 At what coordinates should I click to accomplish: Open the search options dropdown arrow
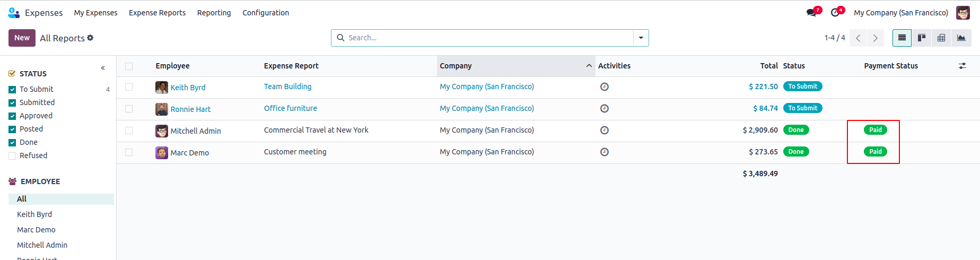(x=641, y=38)
